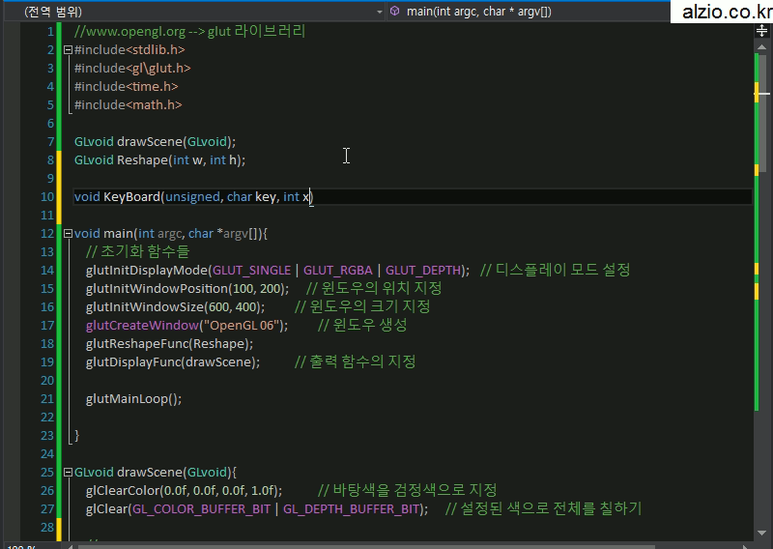Image resolution: width=773 pixels, height=549 pixels.
Task: Click the // 출력 함수의 지정 comment
Action: coord(355,362)
